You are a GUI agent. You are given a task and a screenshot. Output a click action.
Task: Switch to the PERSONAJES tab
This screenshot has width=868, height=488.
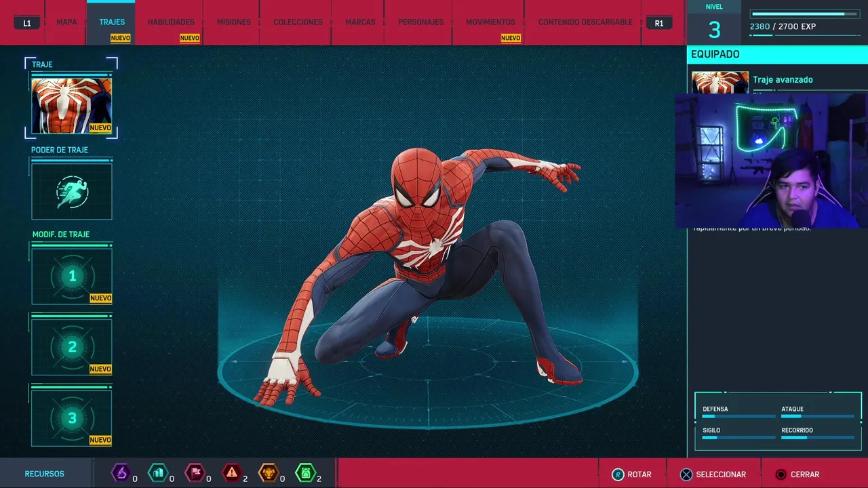(x=420, y=22)
